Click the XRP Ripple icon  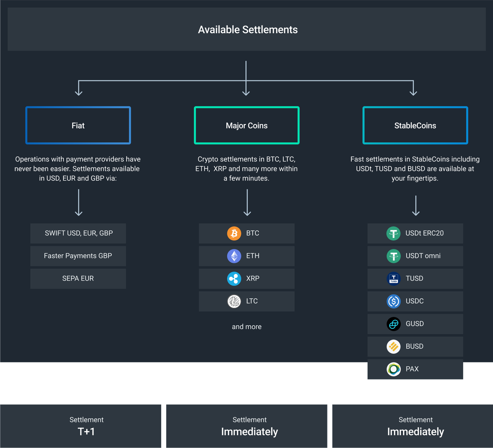[x=234, y=279]
